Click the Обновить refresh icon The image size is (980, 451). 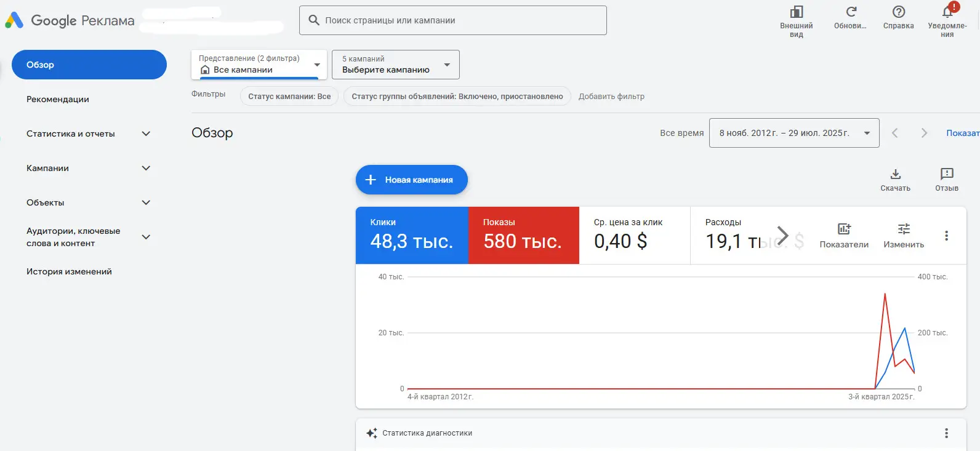point(851,12)
